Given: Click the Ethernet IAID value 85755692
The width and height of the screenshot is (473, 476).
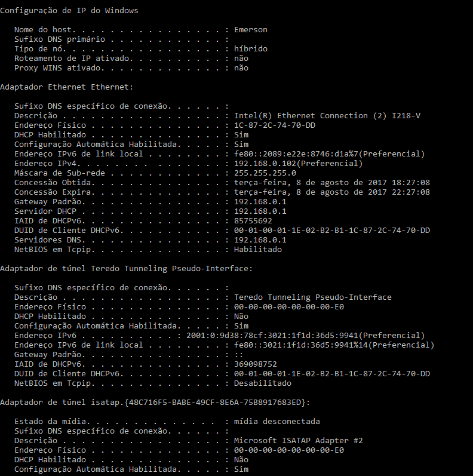Looking at the screenshot, I should point(253,221).
